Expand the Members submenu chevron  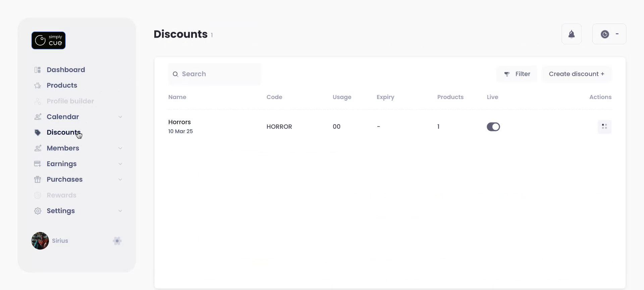click(120, 148)
